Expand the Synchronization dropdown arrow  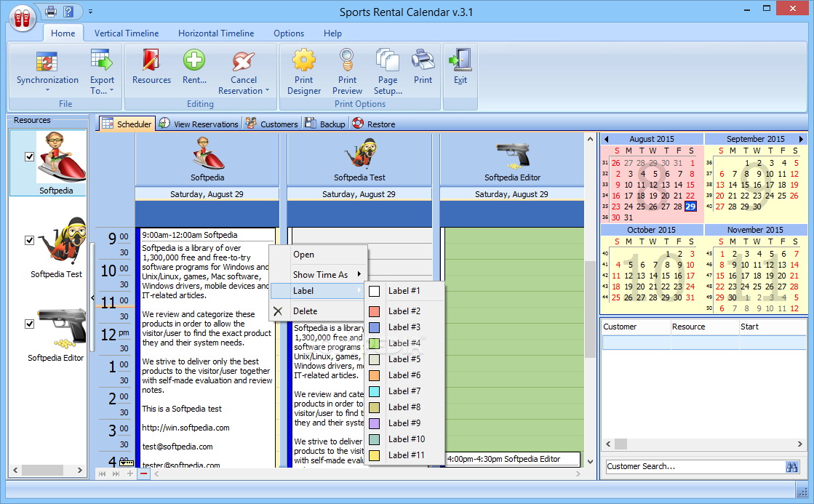click(x=47, y=90)
